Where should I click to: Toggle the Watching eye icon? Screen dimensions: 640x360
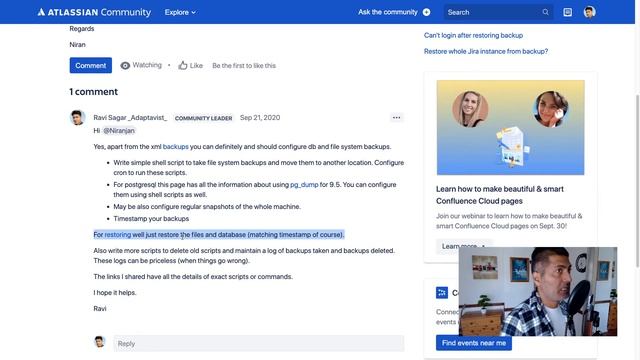point(125,65)
